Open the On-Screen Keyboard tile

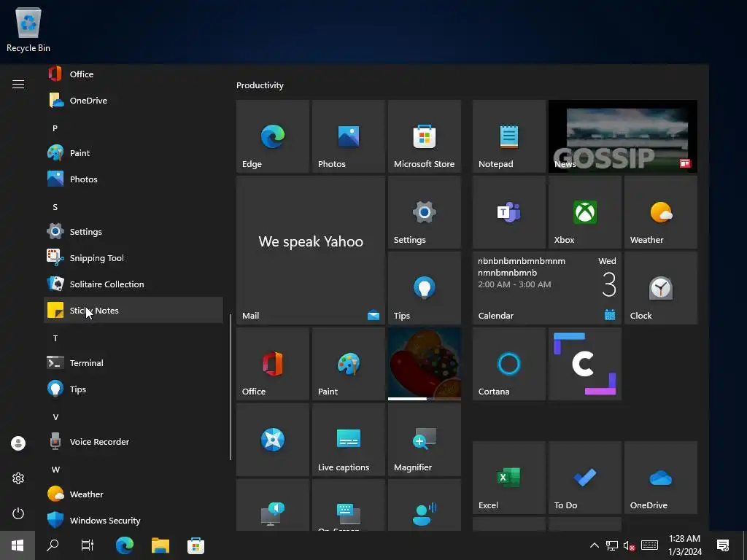coord(348,505)
